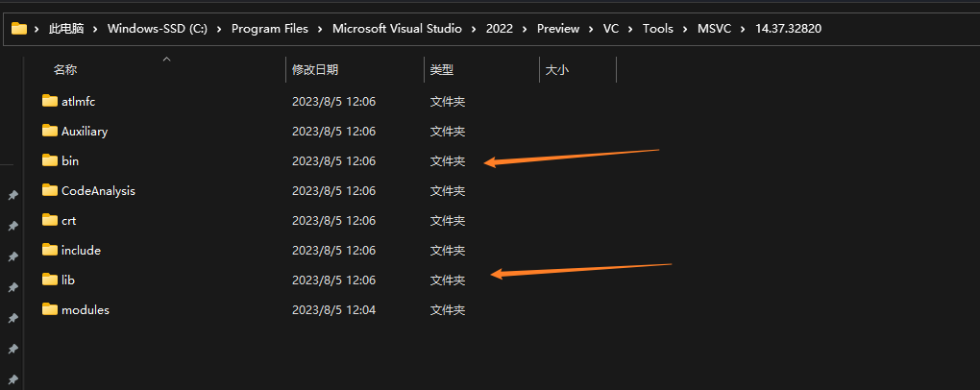Expand the chevron after 2022
The width and height of the screenshot is (980, 390).
(x=525, y=29)
